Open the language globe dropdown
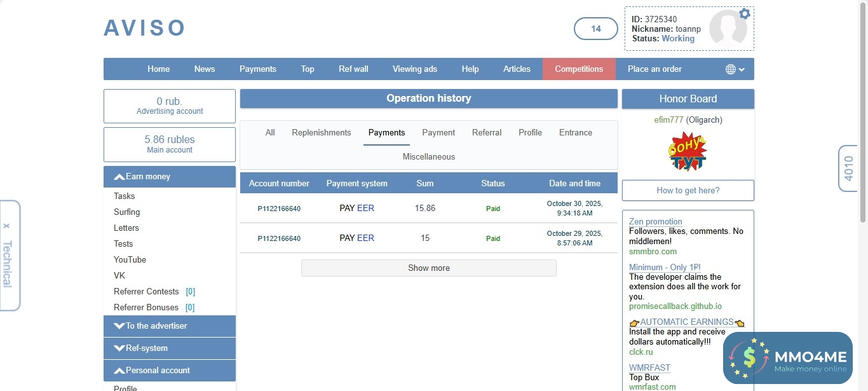 [735, 69]
